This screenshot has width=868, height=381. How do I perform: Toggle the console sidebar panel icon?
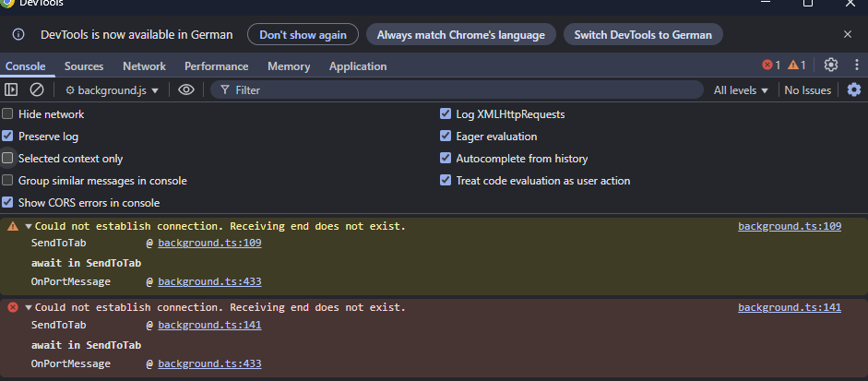coord(11,89)
